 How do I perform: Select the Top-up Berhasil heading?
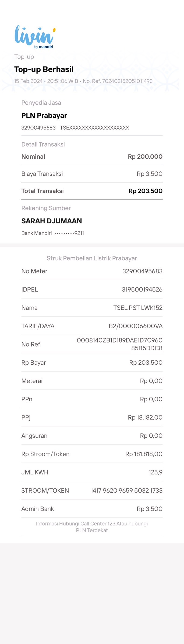click(44, 69)
